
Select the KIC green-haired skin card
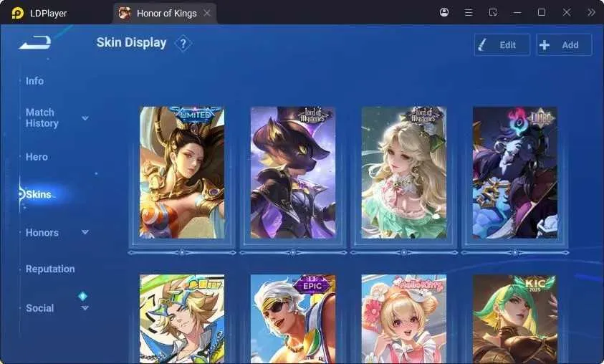(x=515, y=319)
